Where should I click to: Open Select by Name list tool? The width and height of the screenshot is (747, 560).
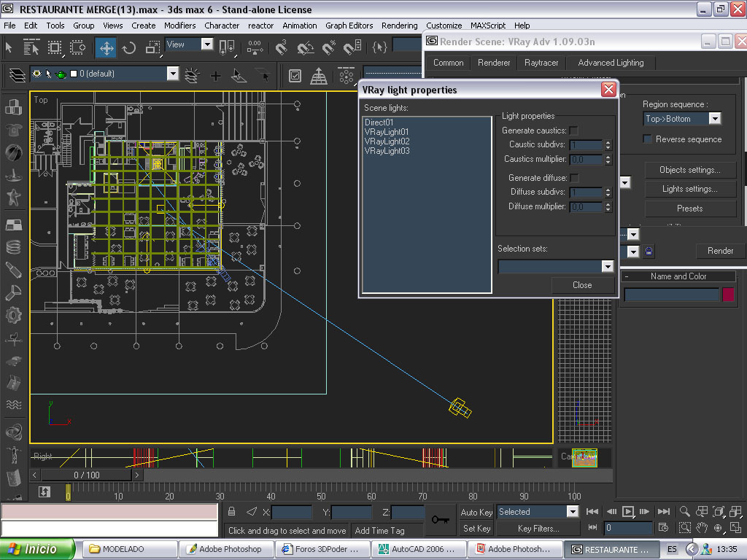click(31, 47)
